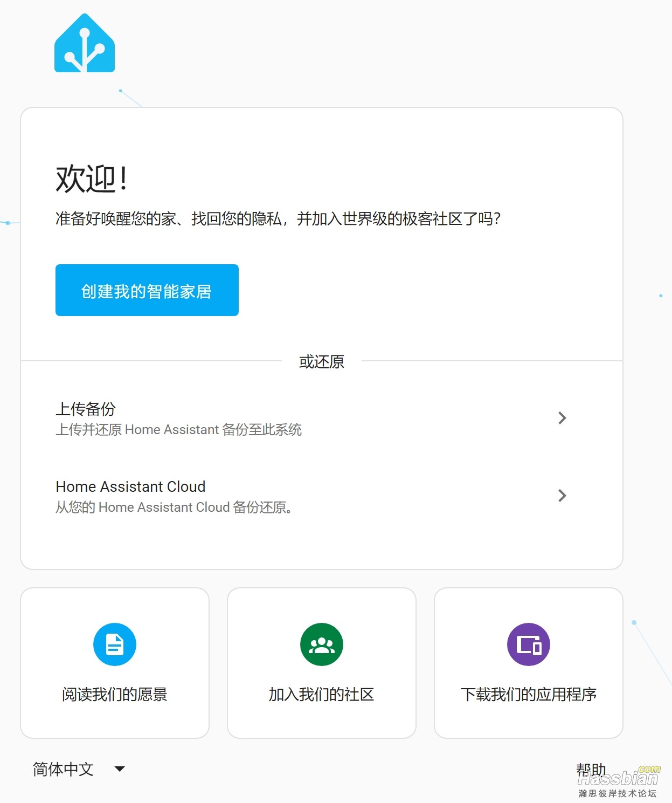
Task: Click text 从您的 Home Assistant Cloud 备份还原。
Action: (x=175, y=507)
